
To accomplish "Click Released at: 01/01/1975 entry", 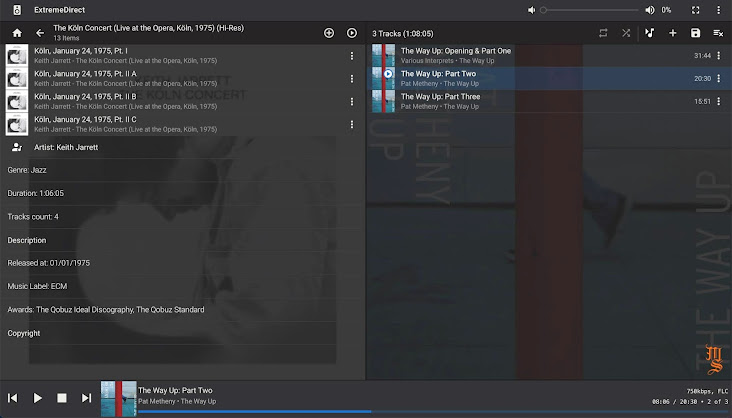I will pyautogui.click(x=49, y=263).
